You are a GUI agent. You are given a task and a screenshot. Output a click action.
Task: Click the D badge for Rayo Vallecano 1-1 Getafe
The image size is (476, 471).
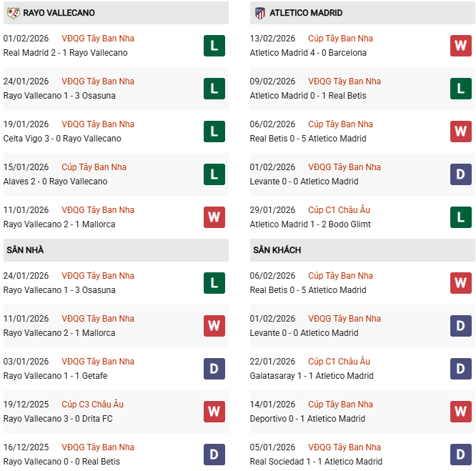[x=214, y=369]
